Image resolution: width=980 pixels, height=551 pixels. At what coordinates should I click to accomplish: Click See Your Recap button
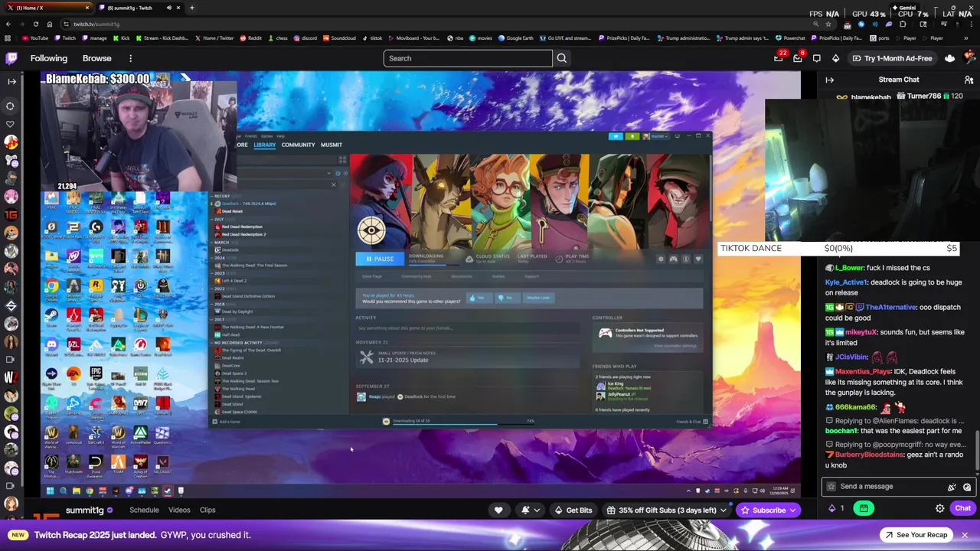(x=915, y=535)
